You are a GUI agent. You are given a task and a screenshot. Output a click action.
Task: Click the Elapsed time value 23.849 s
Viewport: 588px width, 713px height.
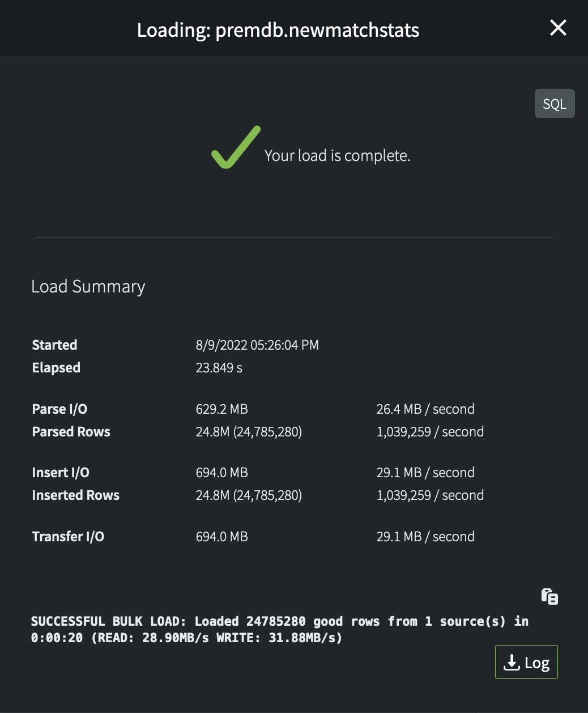coord(219,368)
